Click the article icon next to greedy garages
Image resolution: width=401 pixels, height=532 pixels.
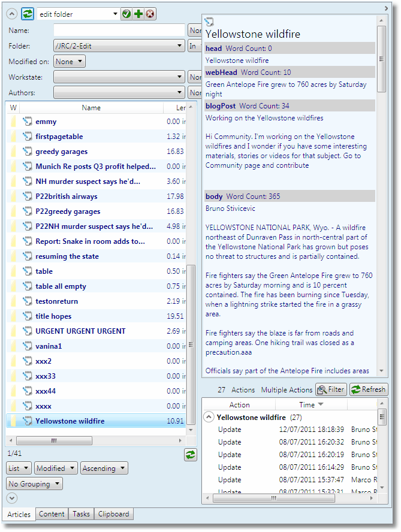tap(27, 151)
